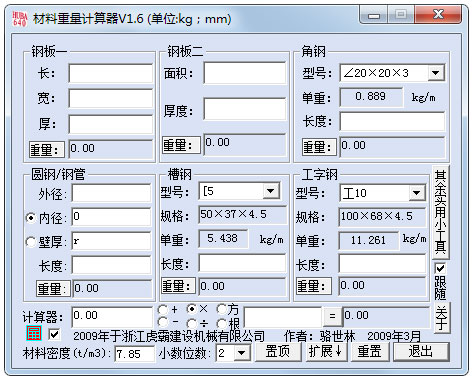Open the 角钢 型号 dropdown

pyautogui.click(x=435, y=73)
